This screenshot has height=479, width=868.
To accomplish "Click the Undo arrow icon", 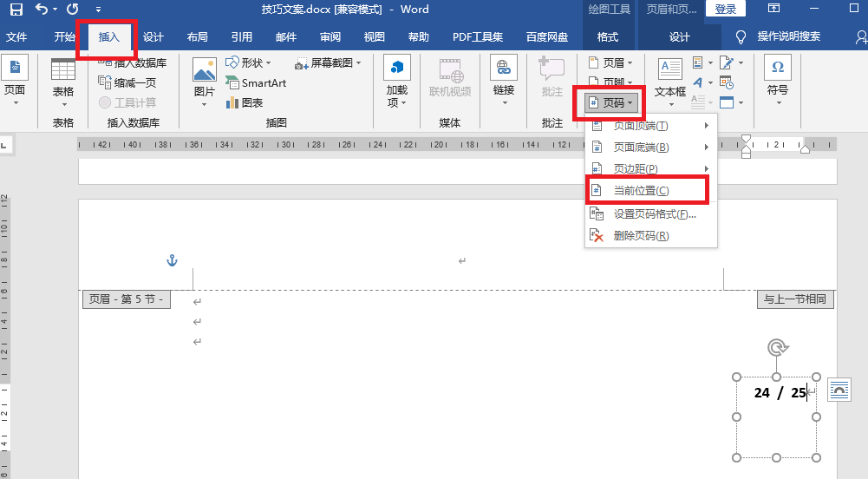I will (x=42, y=10).
